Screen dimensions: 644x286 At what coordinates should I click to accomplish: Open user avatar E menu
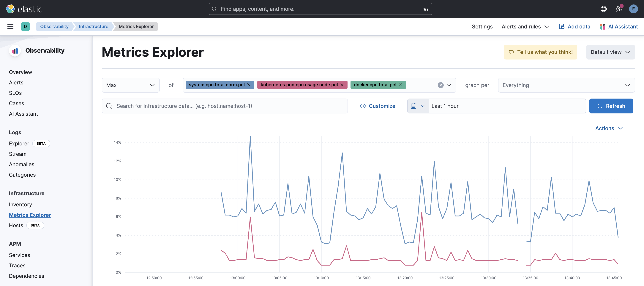[x=633, y=9]
